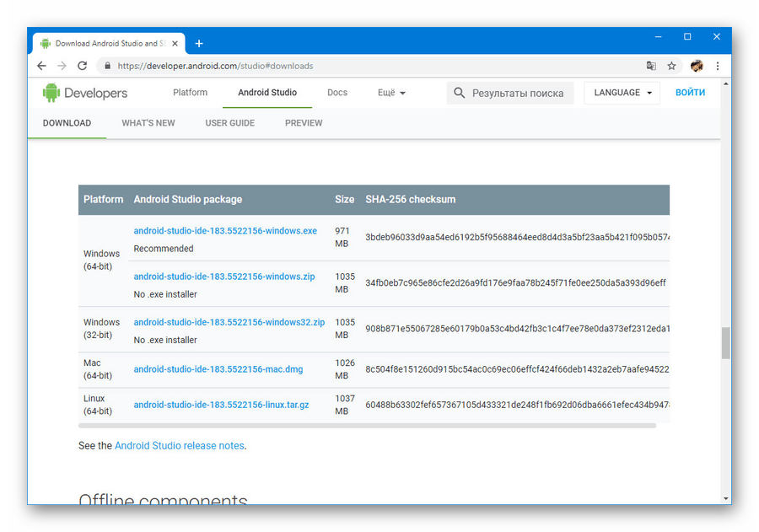Open the Android Studio release notes link
Image resolution: width=759 pixels, height=532 pixels.
pyautogui.click(x=180, y=445)
